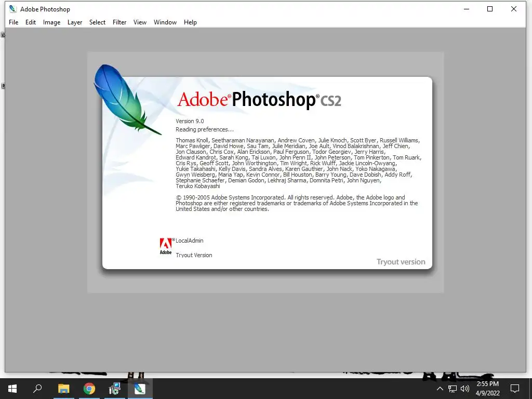
Task: Open the View menu
Action: tap(140, 22)
